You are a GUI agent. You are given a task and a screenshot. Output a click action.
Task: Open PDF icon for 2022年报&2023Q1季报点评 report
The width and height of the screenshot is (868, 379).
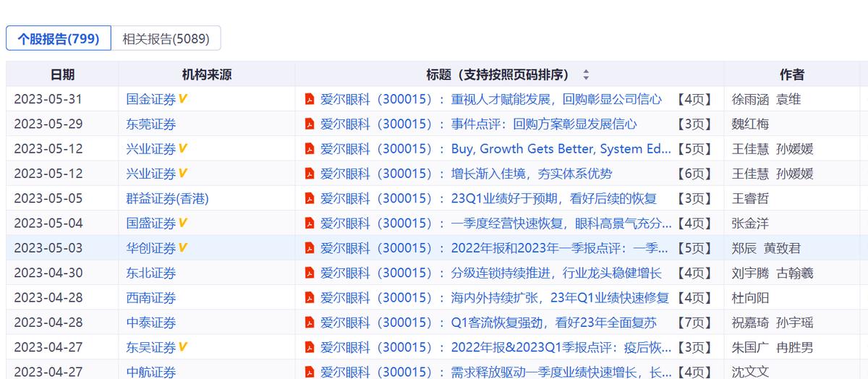click(310, 347)
